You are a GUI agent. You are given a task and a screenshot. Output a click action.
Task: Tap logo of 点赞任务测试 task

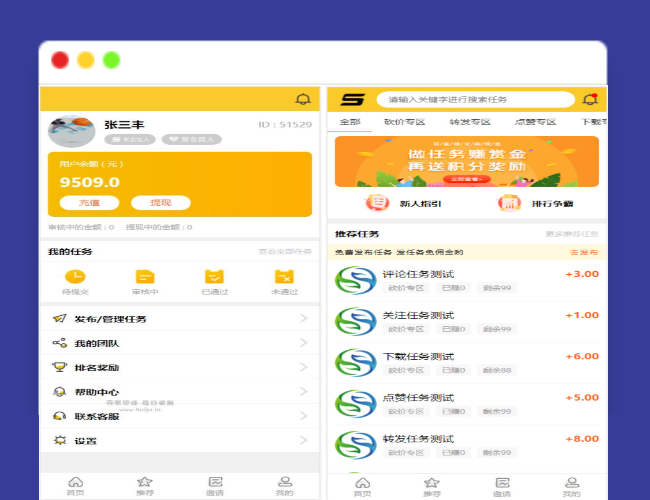pos(356,404)
